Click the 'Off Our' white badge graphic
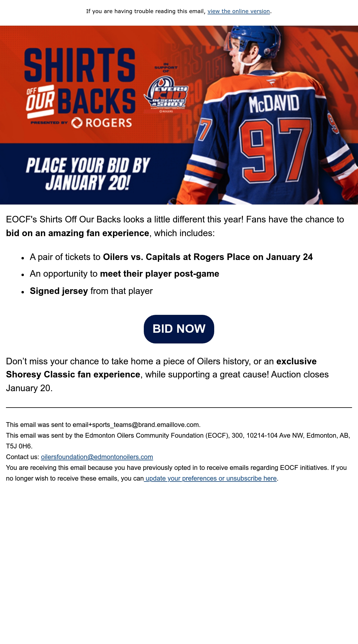Screen dimensions: 358x644 pos(40,102)
